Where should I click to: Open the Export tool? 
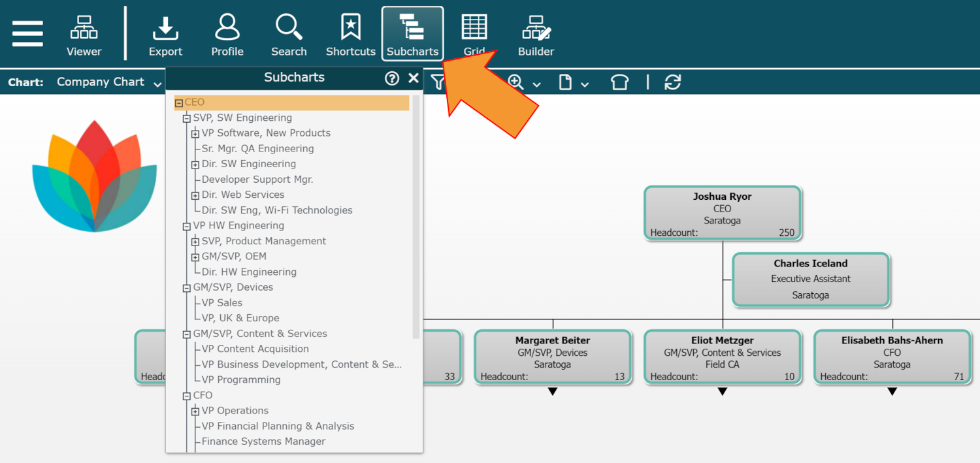click(165, 35)
